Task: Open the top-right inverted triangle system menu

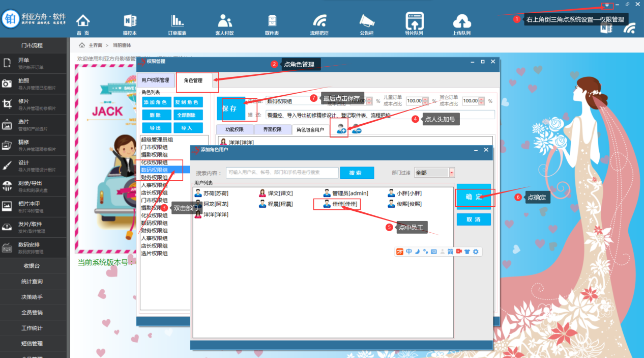Action: [607, 5]
